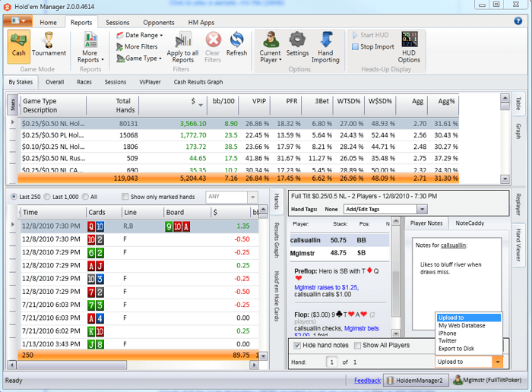
Task: Choose Export to Disk option
Action: 456,349
